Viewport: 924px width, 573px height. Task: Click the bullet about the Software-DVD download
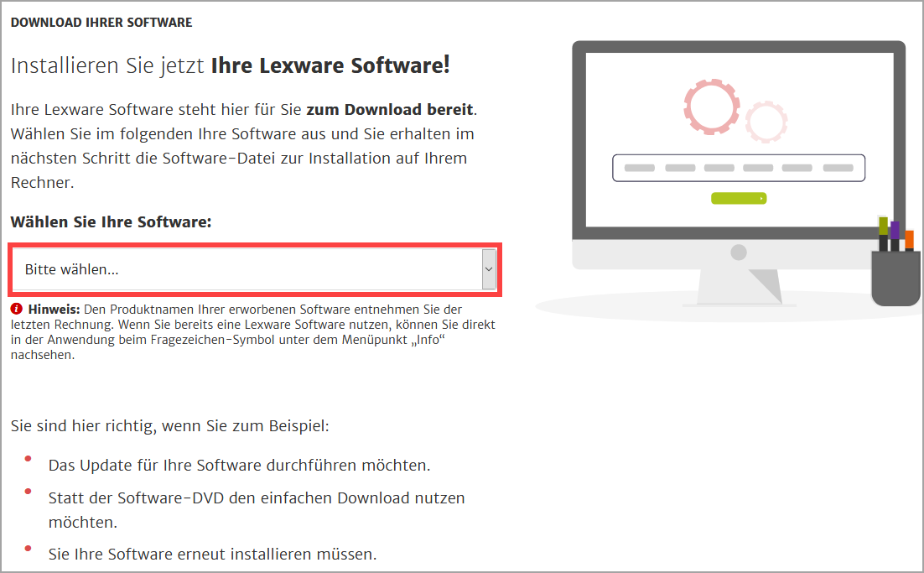pos(257,510)
